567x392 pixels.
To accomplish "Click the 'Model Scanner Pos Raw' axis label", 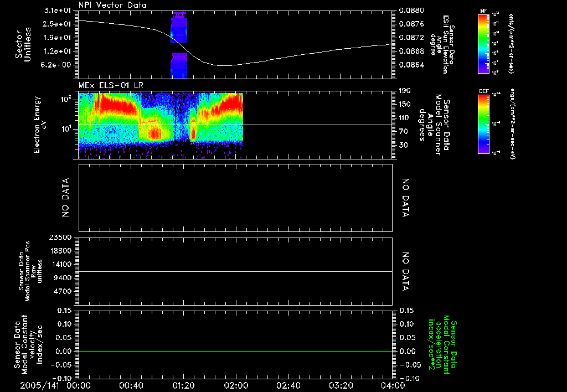I will (x=30, y=271).
